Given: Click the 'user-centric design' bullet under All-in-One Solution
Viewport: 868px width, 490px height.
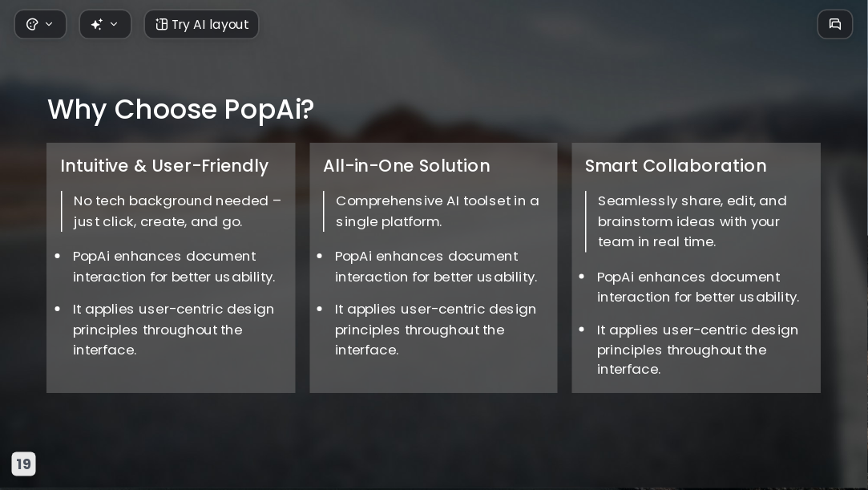Looking at the screenshot, I should 435,330.
